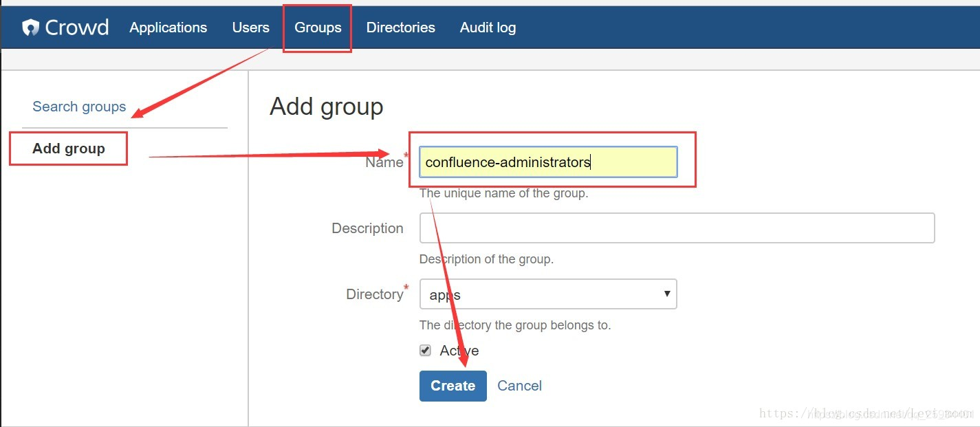
Task: Open the Users menu
Action: pos(250,28)
